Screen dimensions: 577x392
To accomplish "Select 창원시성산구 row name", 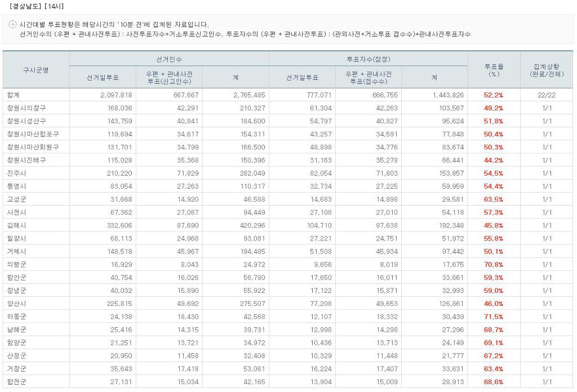I will (x=26, y=121).
